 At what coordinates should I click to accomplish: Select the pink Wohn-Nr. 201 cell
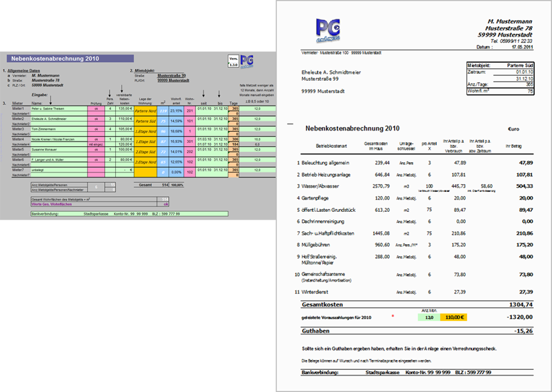pyautogui.click(x=190, y=111)
